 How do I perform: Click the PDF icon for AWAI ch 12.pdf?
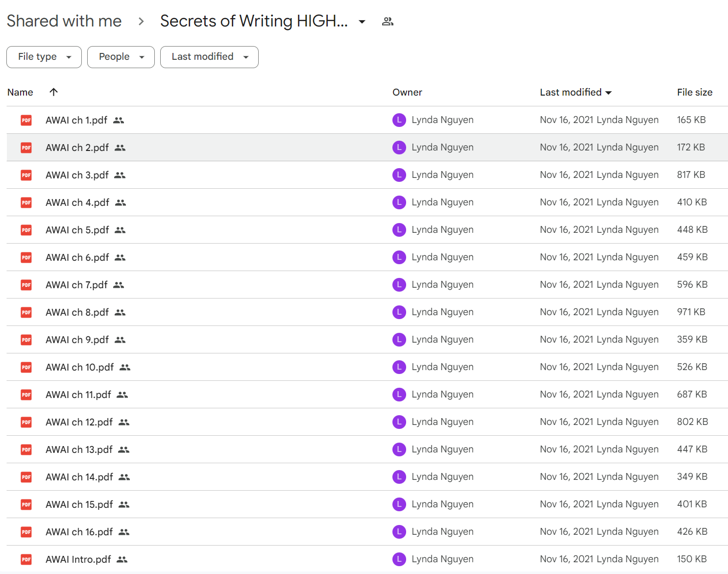click(x=26, y=422)
